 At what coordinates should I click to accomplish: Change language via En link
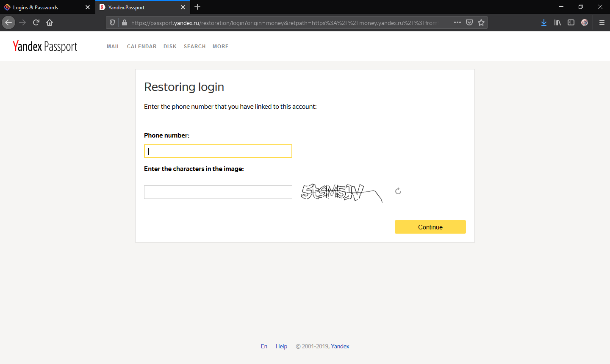tap(264, 346)
